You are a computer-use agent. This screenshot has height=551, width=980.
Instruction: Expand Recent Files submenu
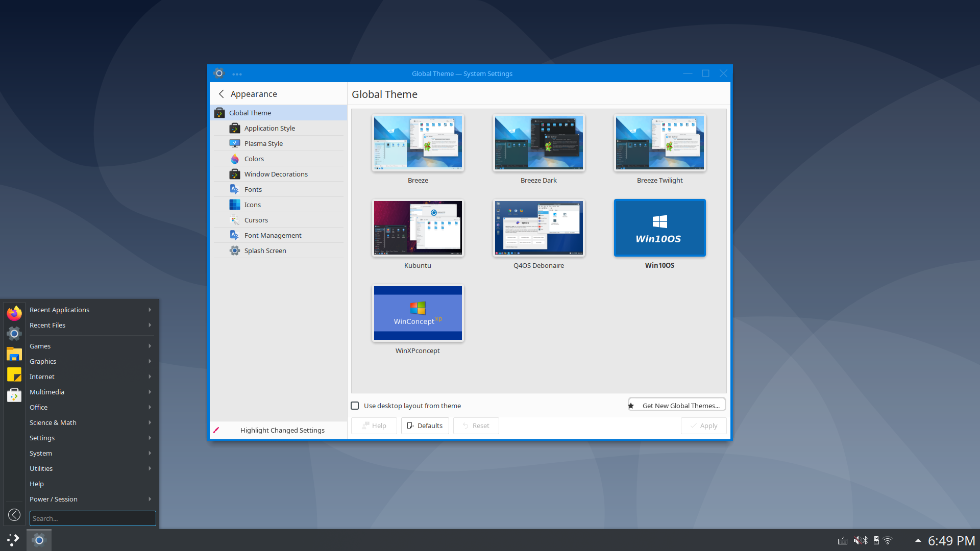coord(91,325)
